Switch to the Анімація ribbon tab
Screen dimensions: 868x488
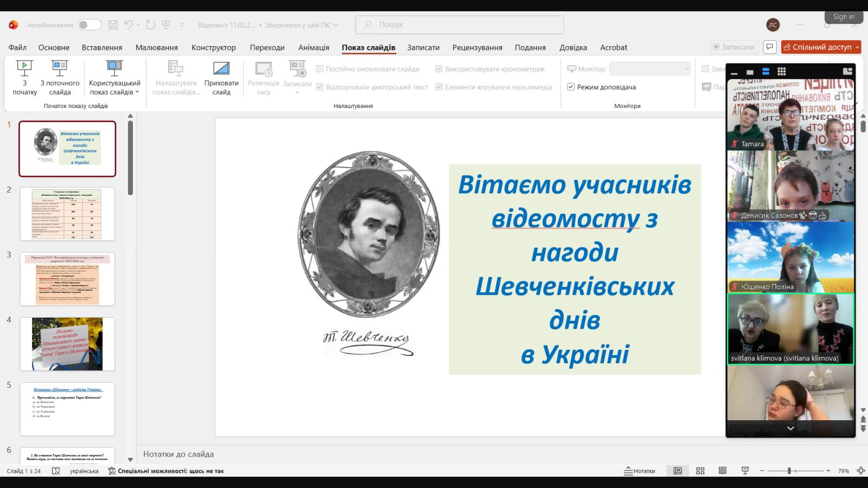314,47
